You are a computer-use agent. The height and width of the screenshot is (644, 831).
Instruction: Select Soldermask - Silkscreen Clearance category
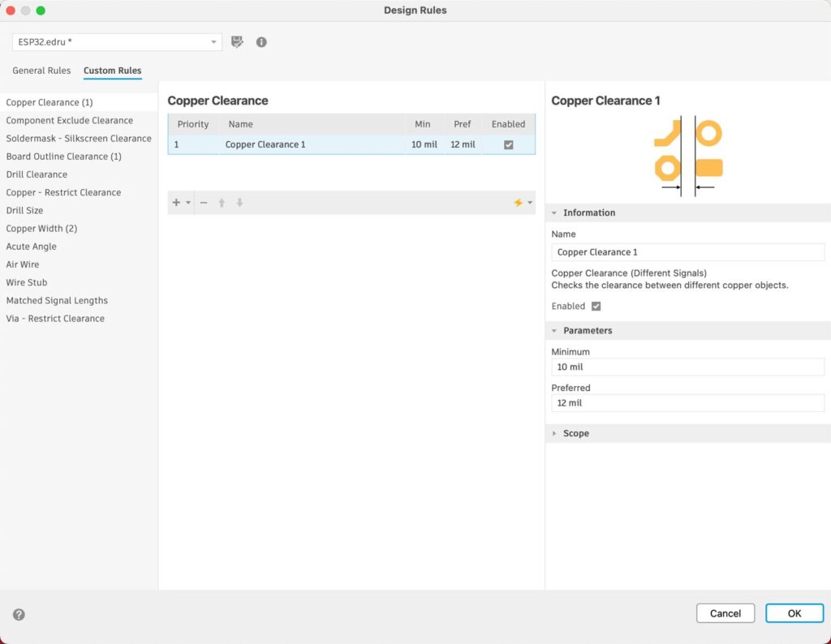click(79, 138)
